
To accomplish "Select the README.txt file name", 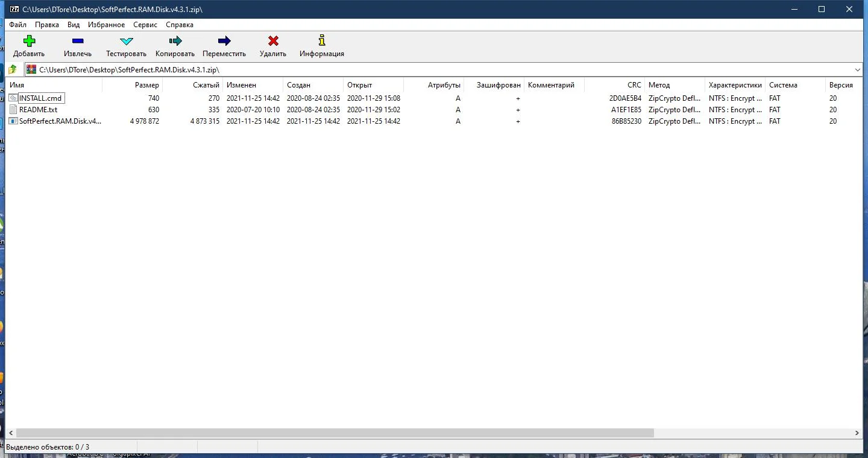I will pyautogui.click(x=38, y=110).
